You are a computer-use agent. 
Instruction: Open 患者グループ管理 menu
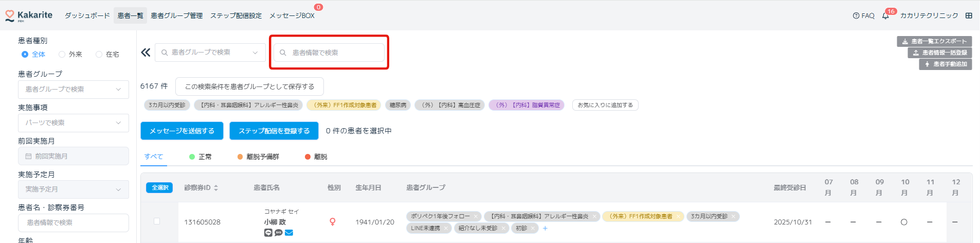[177, 16]
